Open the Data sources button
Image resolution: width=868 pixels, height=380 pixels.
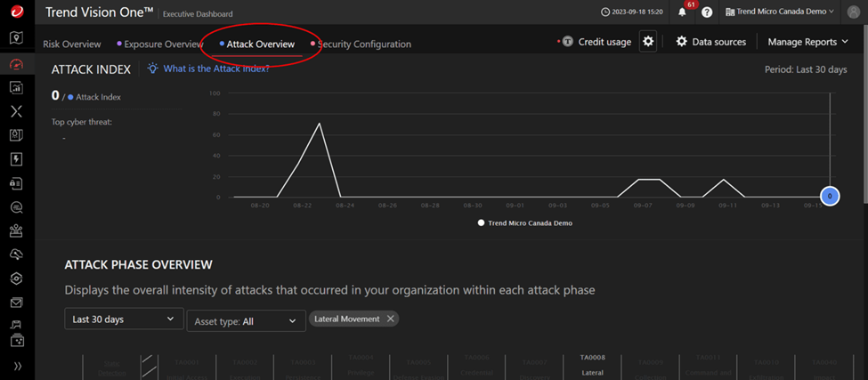710,42
